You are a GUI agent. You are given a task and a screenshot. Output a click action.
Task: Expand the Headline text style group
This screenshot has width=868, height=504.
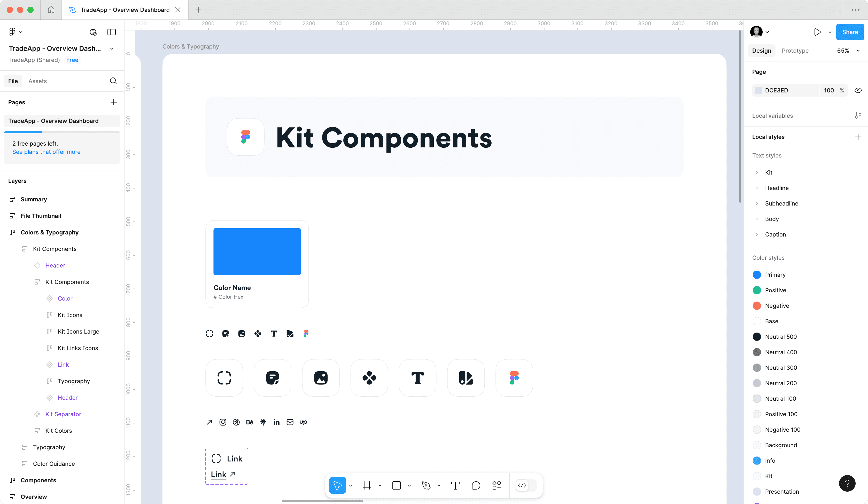pos(757,188)
